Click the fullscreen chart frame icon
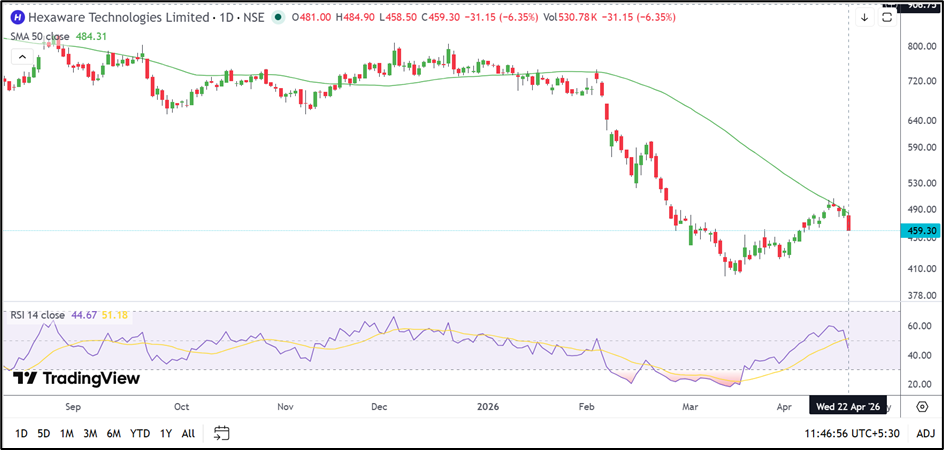The height and width of the screenshot is (450, 944). [x=887, y=18]
